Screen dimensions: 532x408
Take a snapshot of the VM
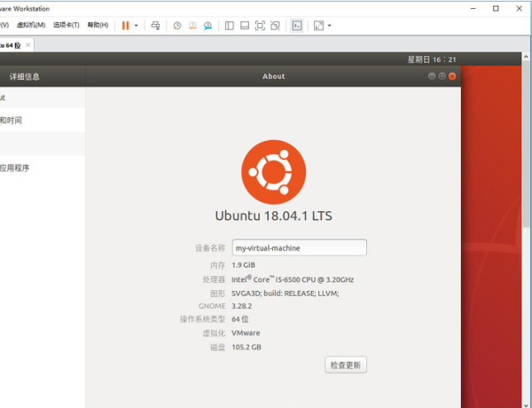(x=177, y=26)
